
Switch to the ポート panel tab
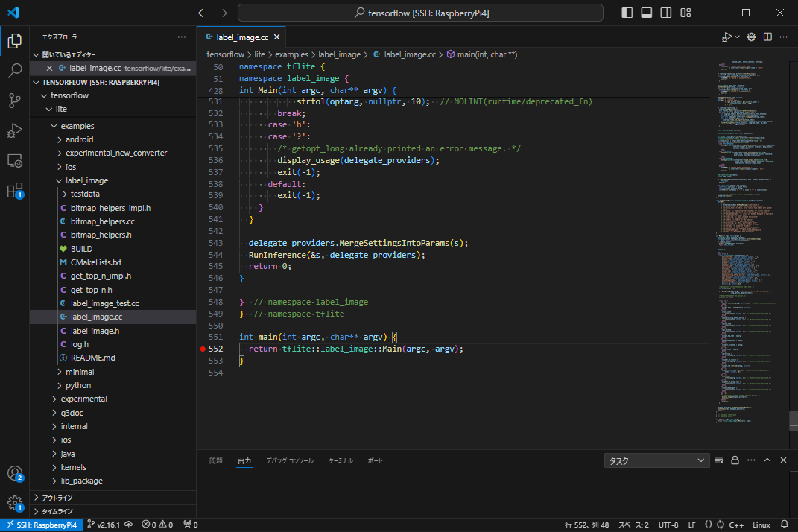(x=375, y=460)
